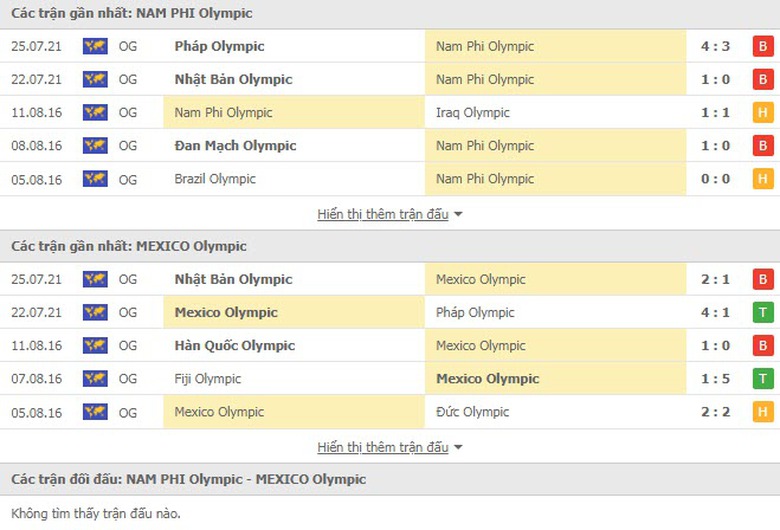Click the orange H badge for the 2:2 Đức draw
The height and width of the screenshot is (530, 780).
763,412
